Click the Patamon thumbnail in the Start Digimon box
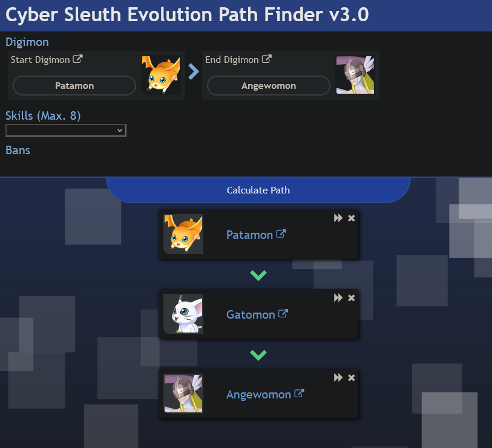492x448 pixels. click(x=161, y=75)
